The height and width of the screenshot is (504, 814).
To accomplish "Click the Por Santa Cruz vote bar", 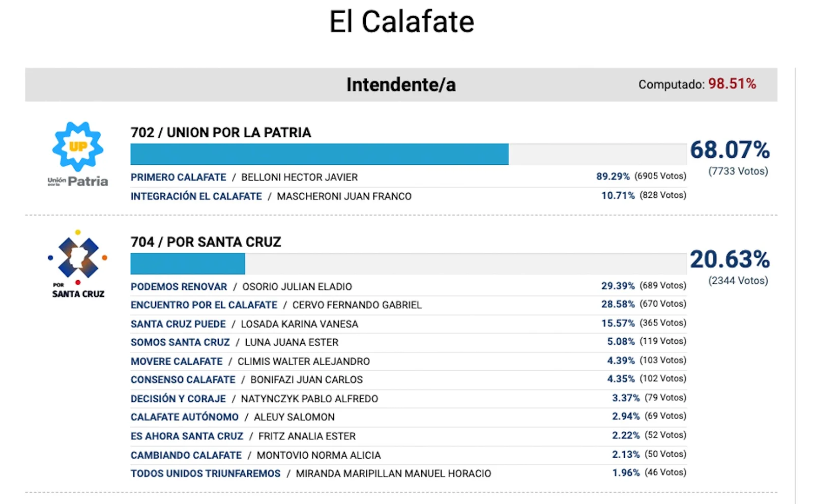I will (x=409, y=263).
